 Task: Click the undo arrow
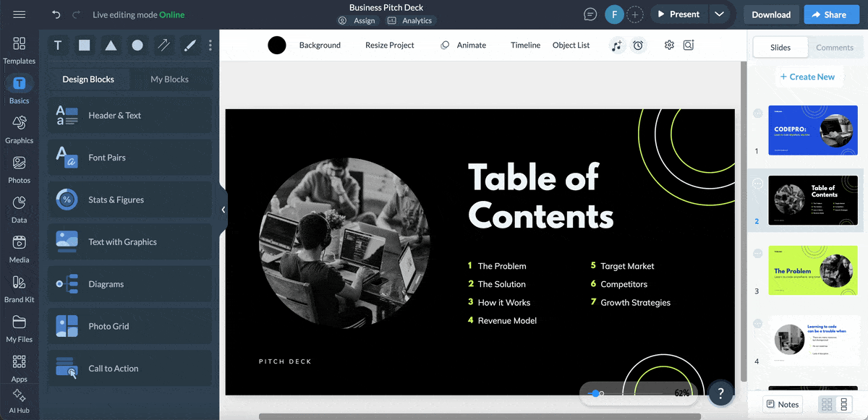point(56,14)
